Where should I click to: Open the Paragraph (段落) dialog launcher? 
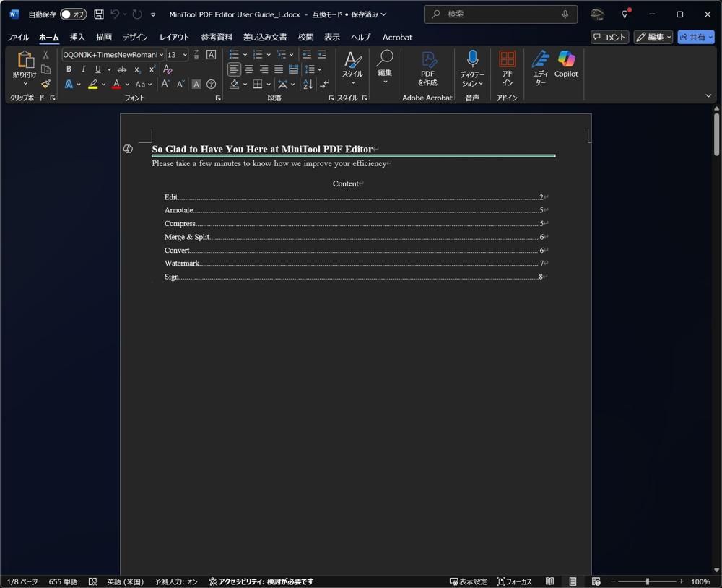(331, 98)
